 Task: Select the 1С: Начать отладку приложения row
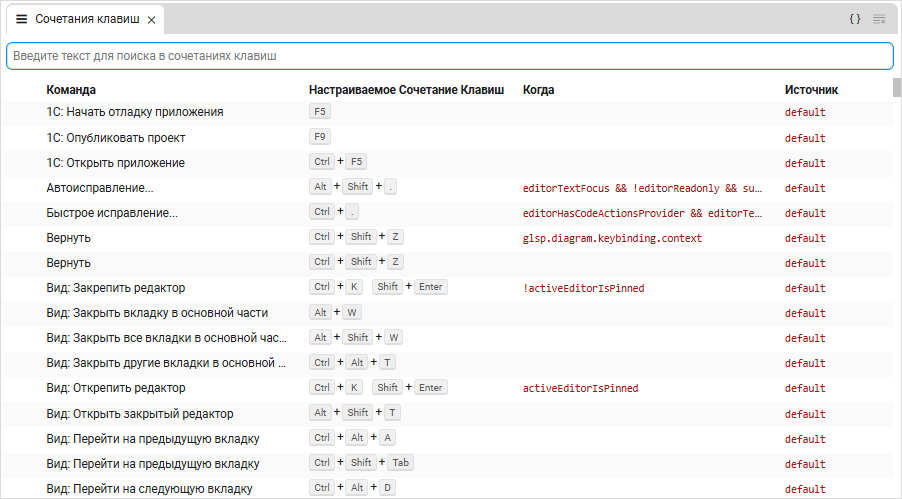(134, 112)
